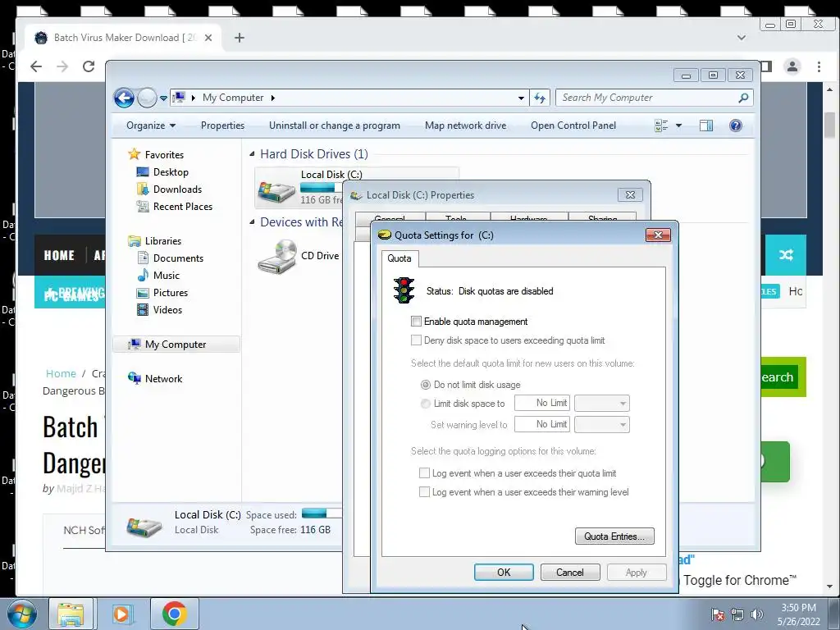The height and width of the screenshot is (630, 840).
Task: Open the Videos library
Action: pyautogui.click(x=160, y=309)
